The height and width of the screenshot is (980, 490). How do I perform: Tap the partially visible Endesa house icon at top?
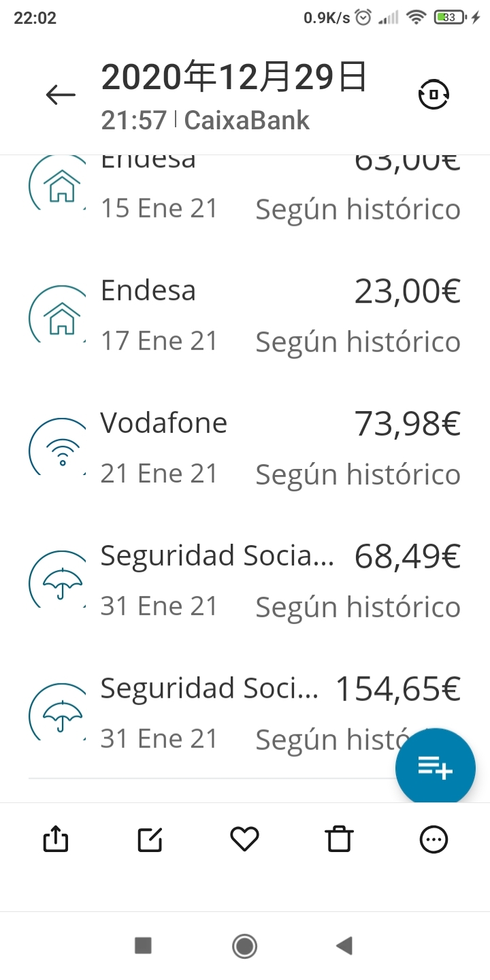point(61,185)
